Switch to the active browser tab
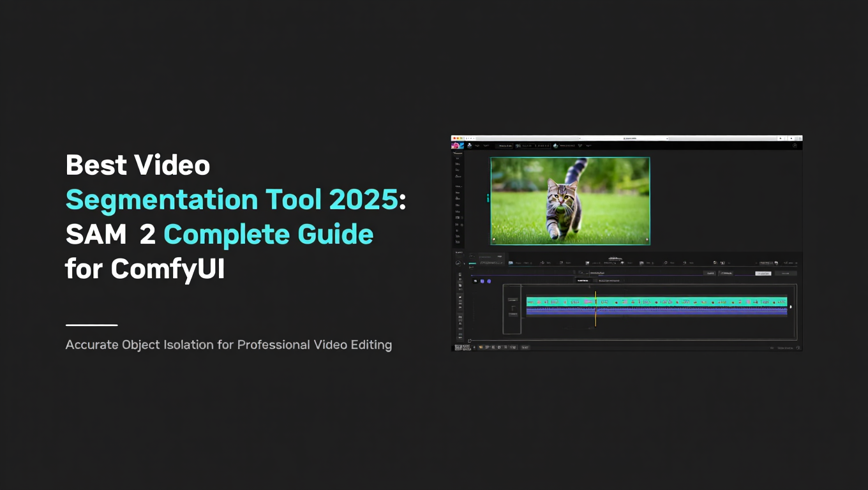This screenshot has width=868, height=490. 631,138
